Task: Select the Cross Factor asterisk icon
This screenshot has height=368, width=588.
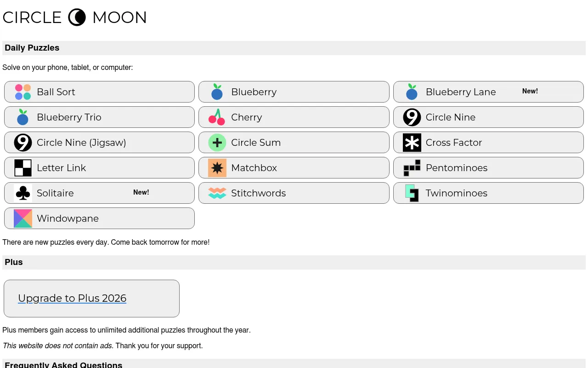Action: point(412,143)
